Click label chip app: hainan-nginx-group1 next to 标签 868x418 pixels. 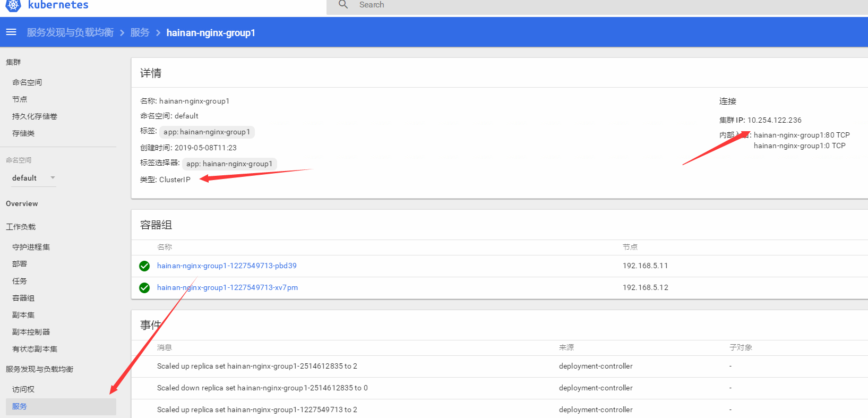point(207,132)
